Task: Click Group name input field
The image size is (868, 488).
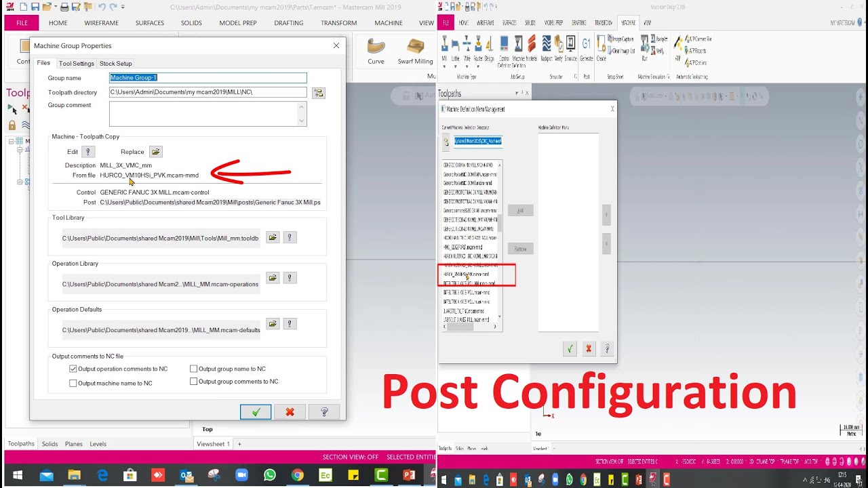Action: 208,78
